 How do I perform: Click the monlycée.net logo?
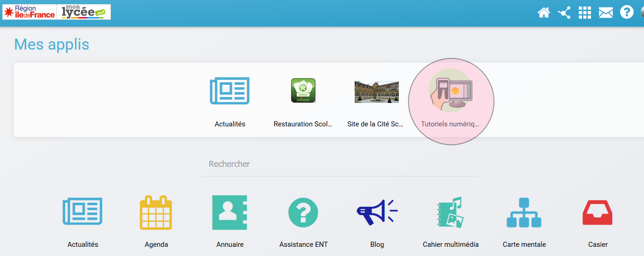click(84, 12)
